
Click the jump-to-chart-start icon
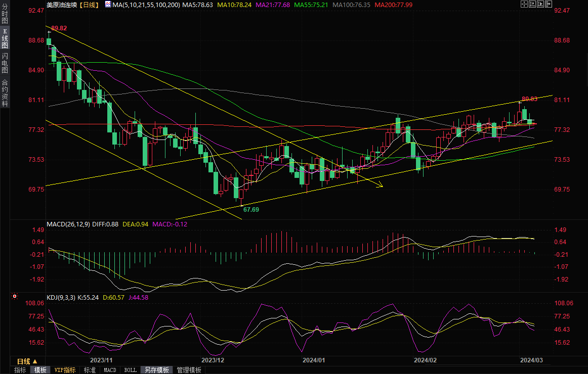pos(532,4)
